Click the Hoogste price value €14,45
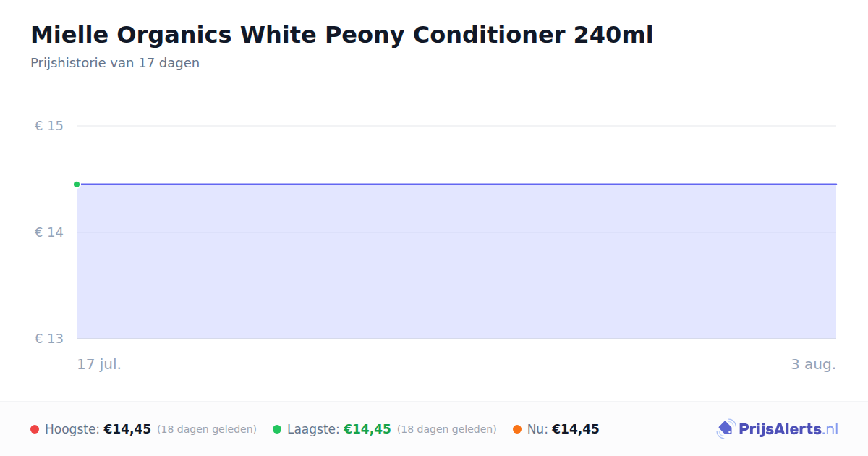 pyautogui.click(x=127, y=429)
